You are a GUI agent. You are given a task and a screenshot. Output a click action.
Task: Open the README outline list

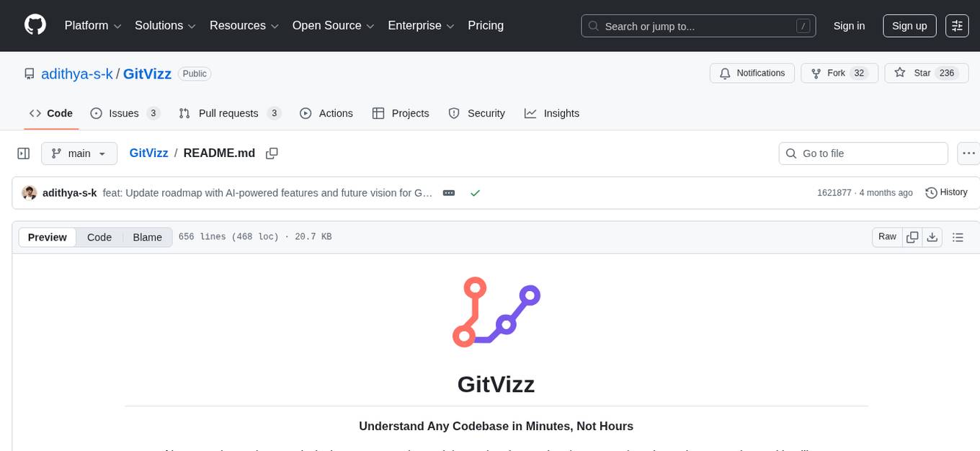958,236
